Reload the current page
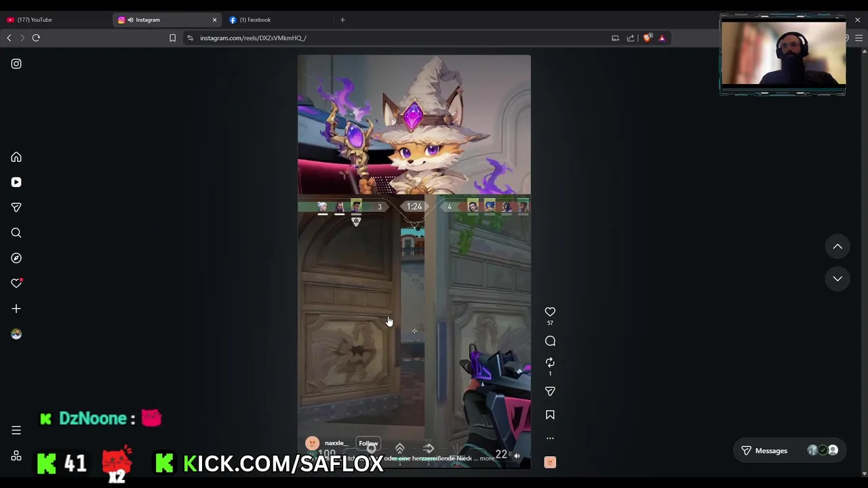868x488 pixels. click(x=36, y=38)
